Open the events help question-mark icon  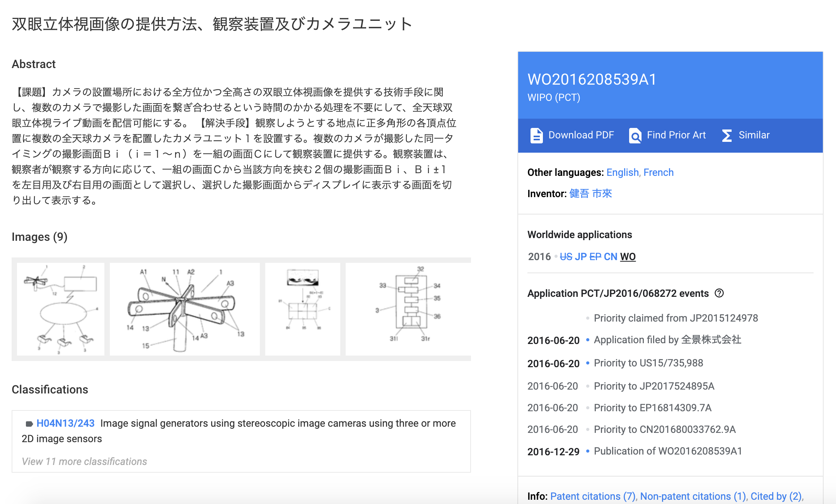point(719,293)
